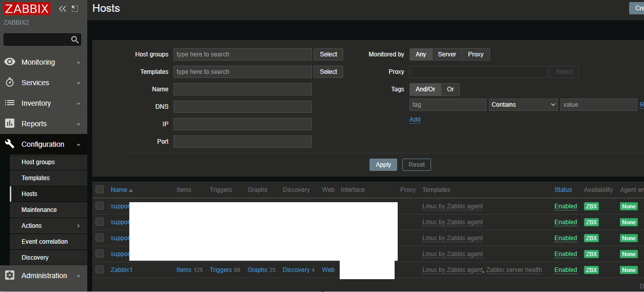644x292 pixels.
Task: Open Discovery in the Configuration menu
Action: 35,258
